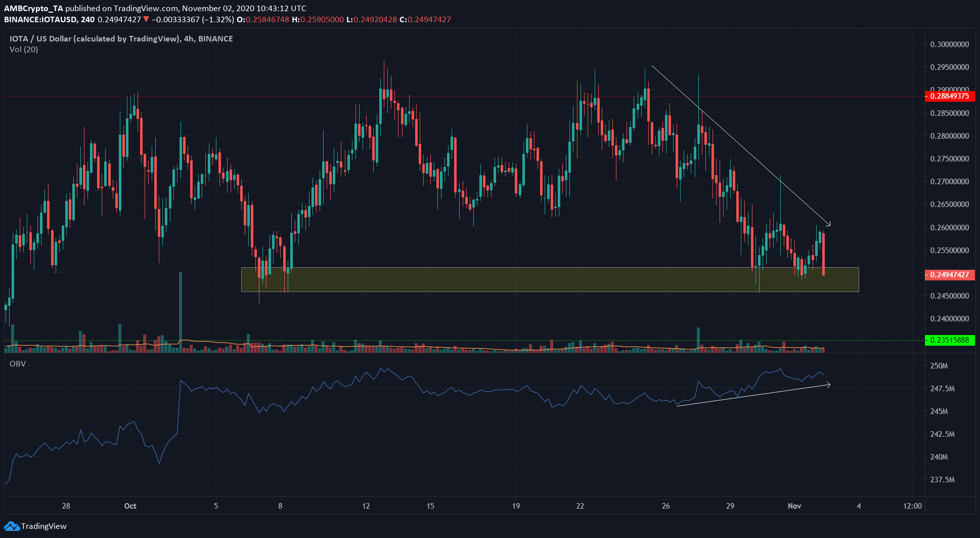Click the open value O:0.25846748

tap(263, 20)
